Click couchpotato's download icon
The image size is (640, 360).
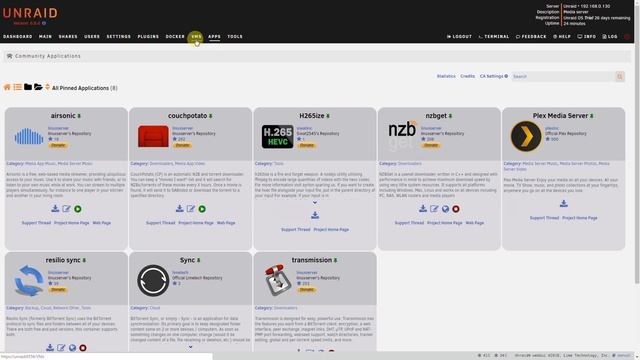pyautogui.click(x=180, y=209)
